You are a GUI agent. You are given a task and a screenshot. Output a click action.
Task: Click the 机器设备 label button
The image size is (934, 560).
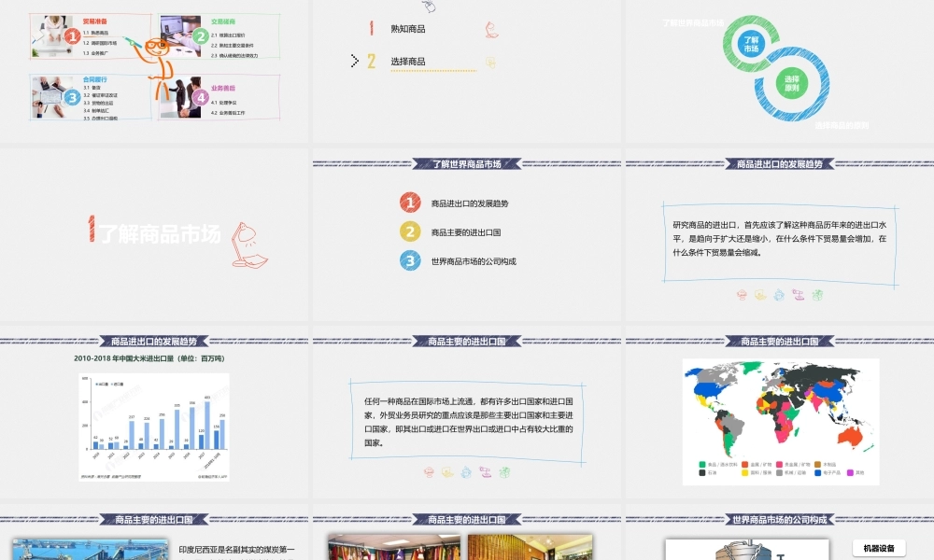click(x=880, y=548)
